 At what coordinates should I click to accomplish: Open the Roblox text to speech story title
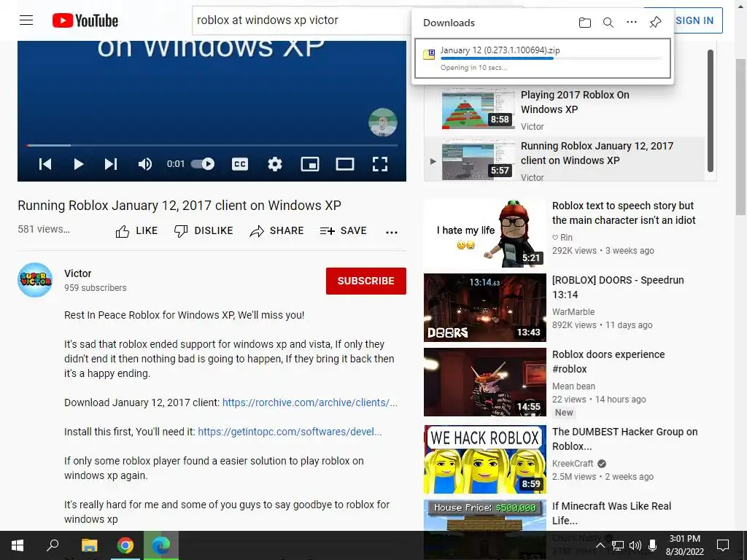click(x=624, y=213)
